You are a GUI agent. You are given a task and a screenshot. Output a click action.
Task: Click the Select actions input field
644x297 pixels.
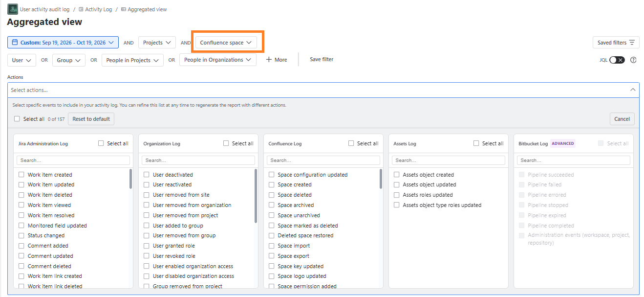coord(323,90)
